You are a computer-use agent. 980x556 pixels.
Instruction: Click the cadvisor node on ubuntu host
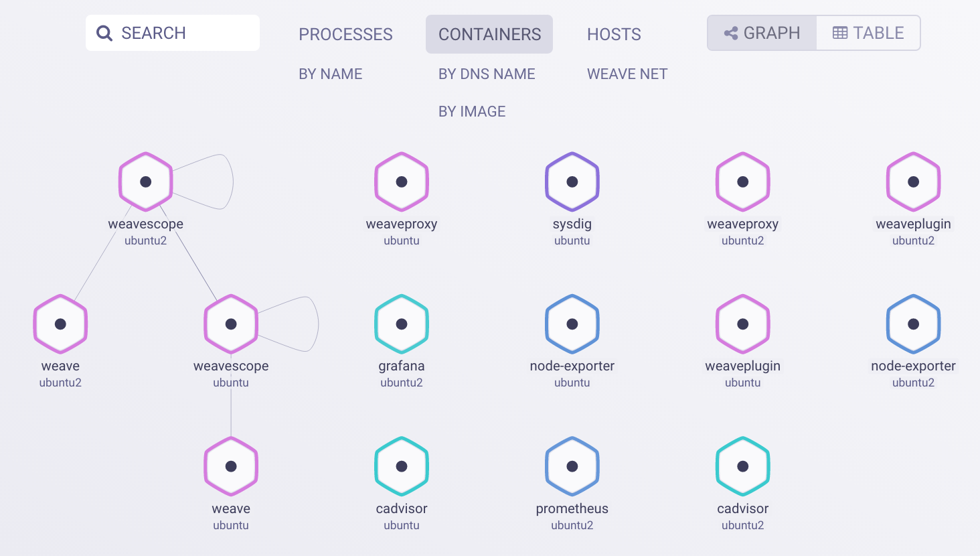[x=401, y=466]
